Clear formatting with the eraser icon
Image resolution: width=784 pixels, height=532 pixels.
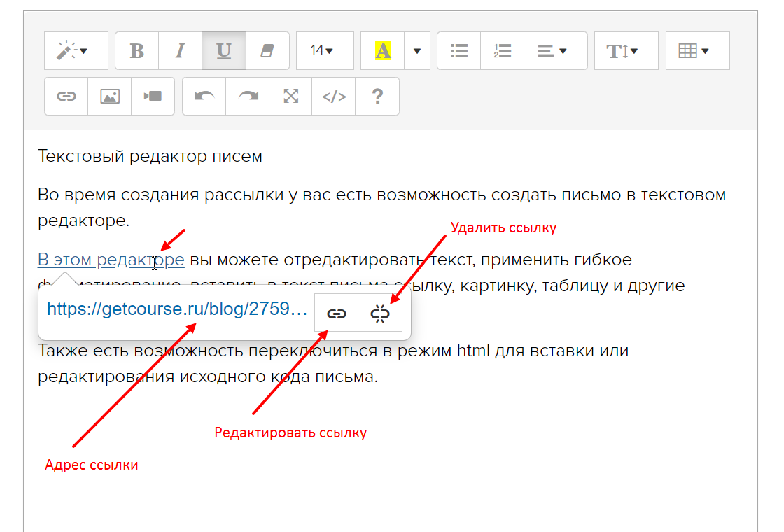(x=267, y=51)
